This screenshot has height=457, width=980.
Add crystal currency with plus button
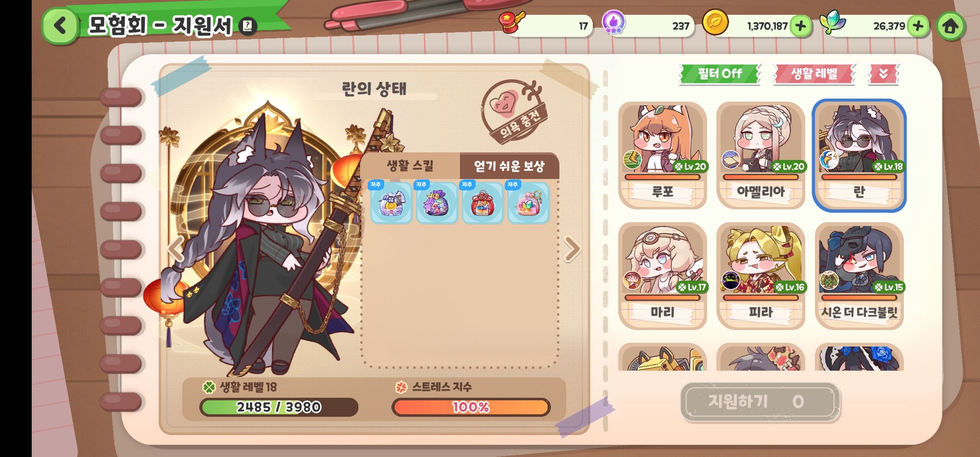[x=917, y=26]
